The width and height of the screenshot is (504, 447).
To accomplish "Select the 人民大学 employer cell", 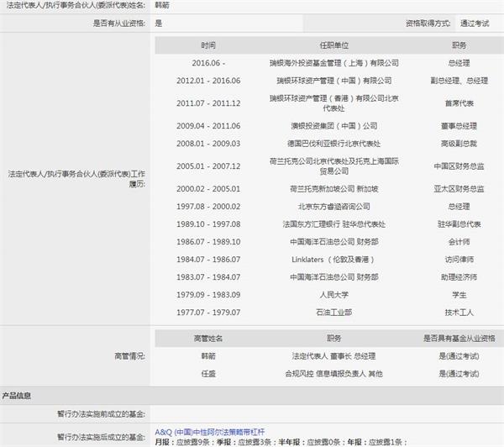I will click(333, 294).
